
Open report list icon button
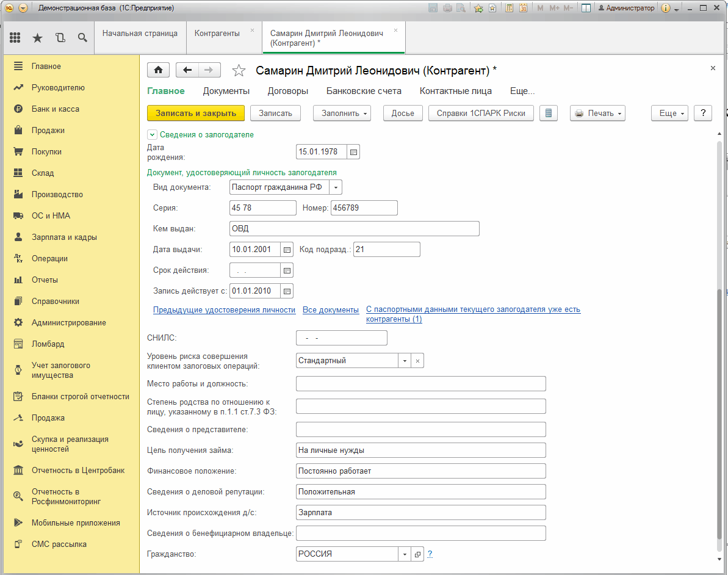[x=549, y=114]
